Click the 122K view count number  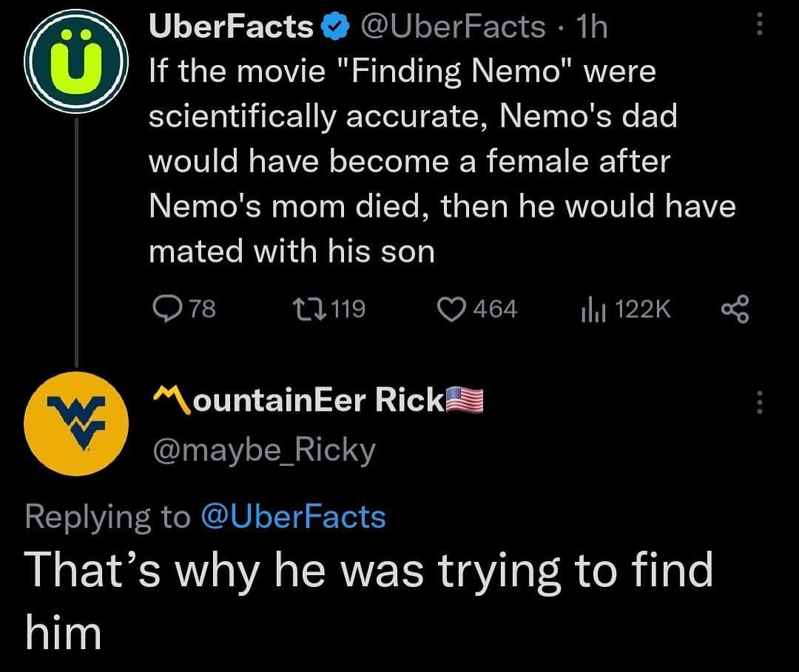point(643,309)
